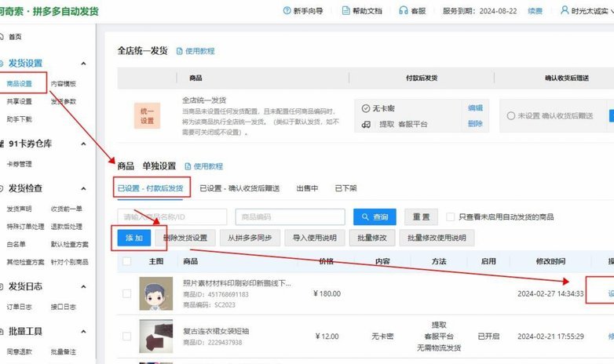Viewport: 614px width, 364px height.
Task: Open 发货声明 in the sidebar
Action: point(19,209)
